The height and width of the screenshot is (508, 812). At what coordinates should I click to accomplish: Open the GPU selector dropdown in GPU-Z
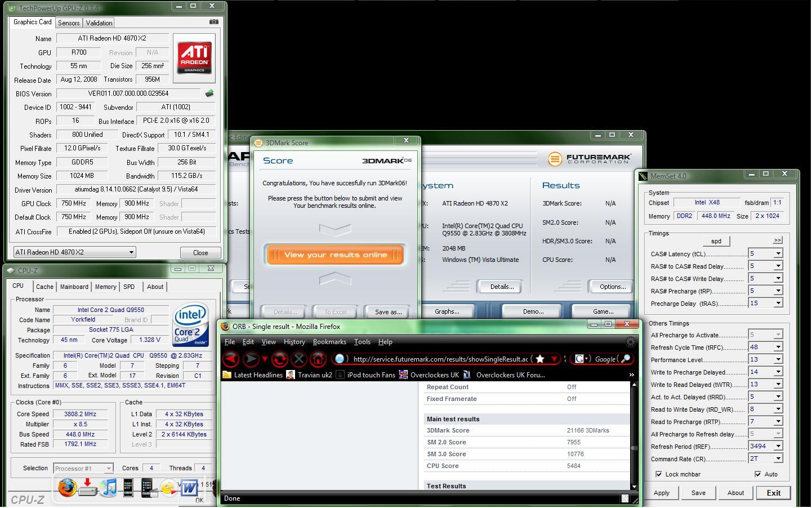point(74,252)
